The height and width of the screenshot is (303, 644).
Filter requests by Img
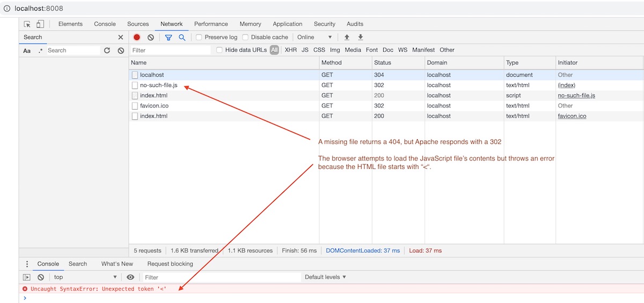coord(335,50)
